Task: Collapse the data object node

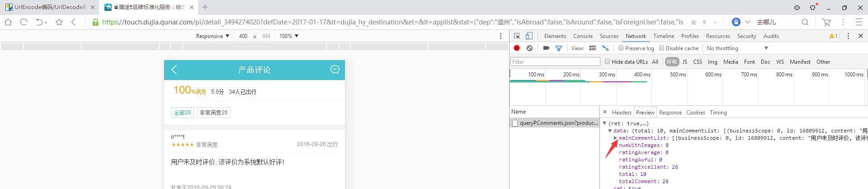Action: point(610,131)
